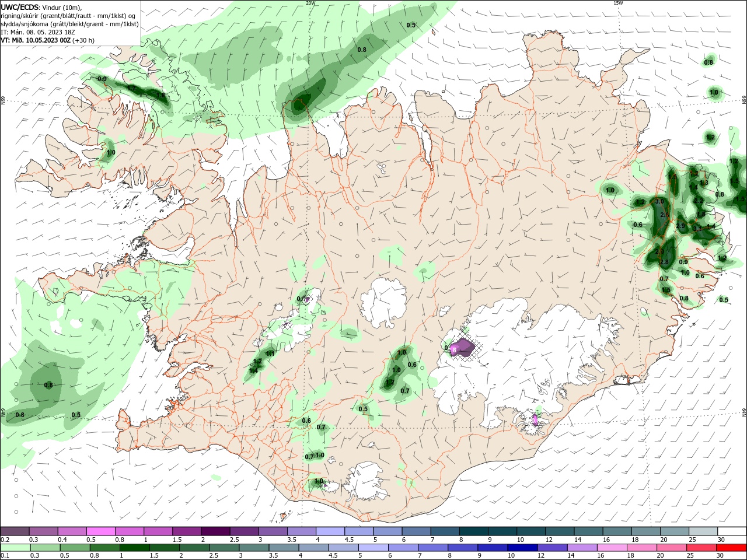747x560 pixels.
Task: Click the 'UWC/ECDS: Vindur (10m),' title text
Action: [41, 7]
